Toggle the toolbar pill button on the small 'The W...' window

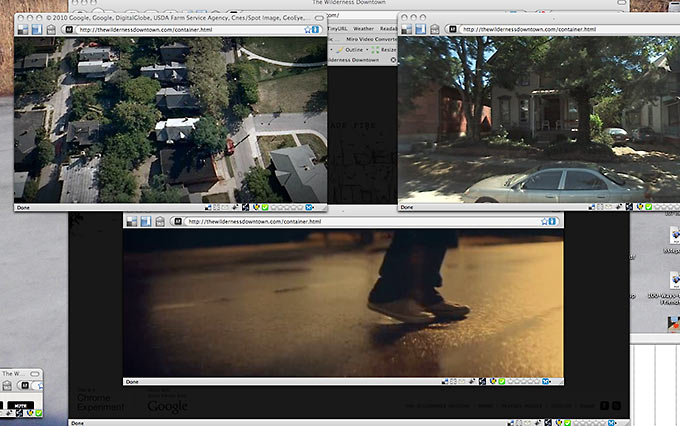click(34, 374)
